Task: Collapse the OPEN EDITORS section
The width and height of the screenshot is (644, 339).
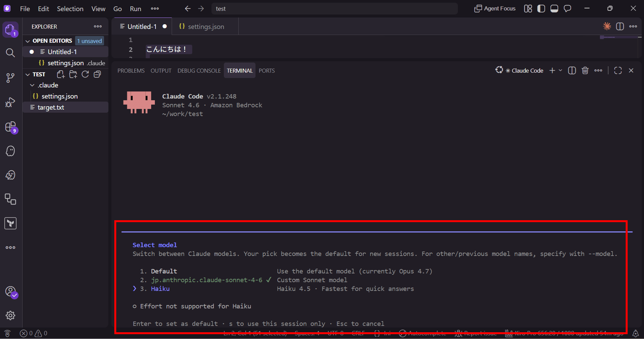Action: (x=28, y=41)
